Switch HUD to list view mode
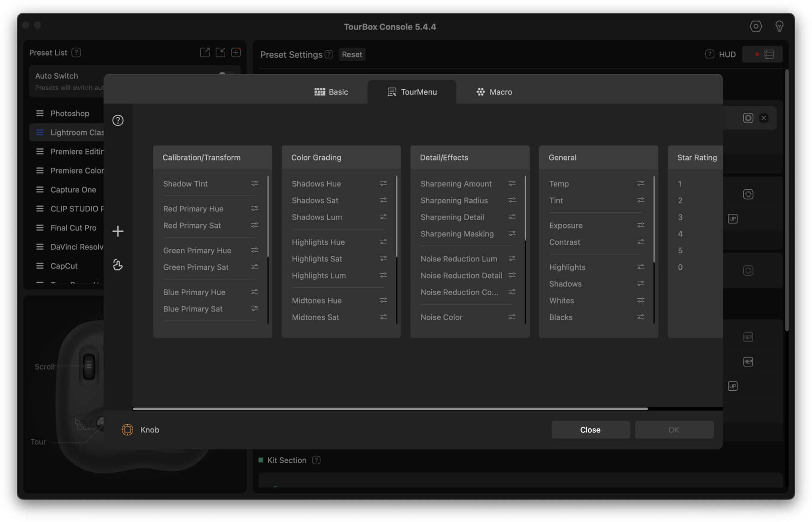Image resolution: width=812 pixels, height=522 pixels. tap(770, 54)
